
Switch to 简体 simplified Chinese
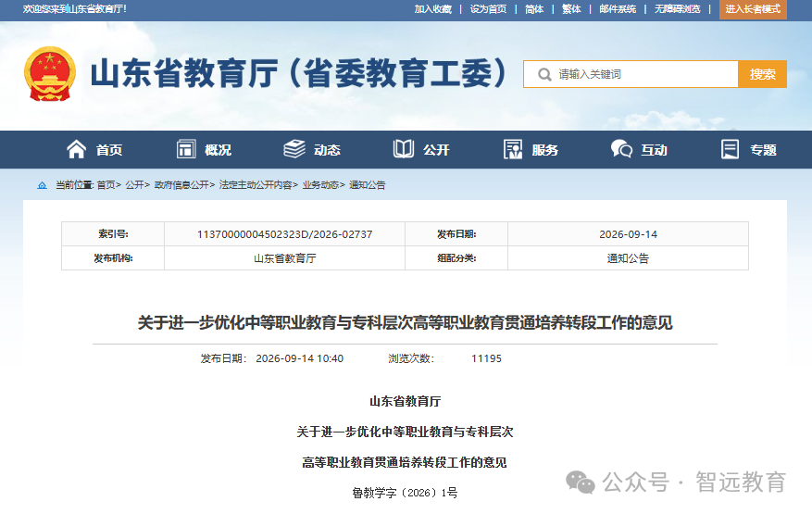pos(534,9)
